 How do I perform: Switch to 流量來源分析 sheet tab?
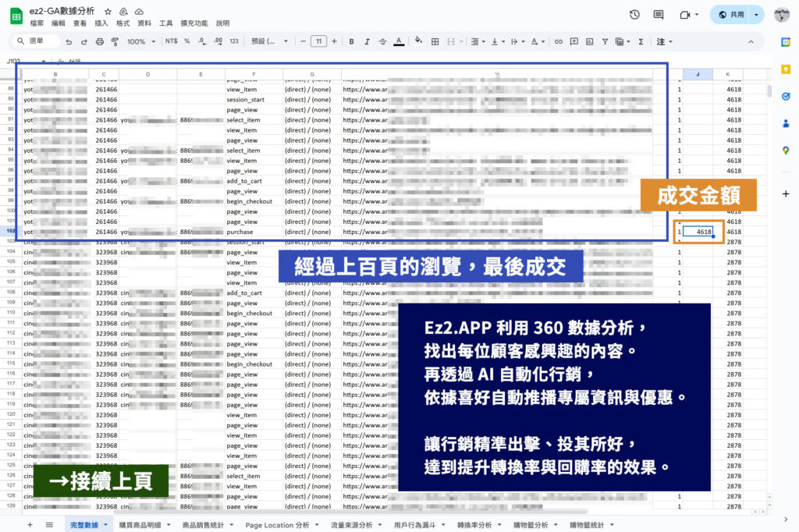[351, 525]
